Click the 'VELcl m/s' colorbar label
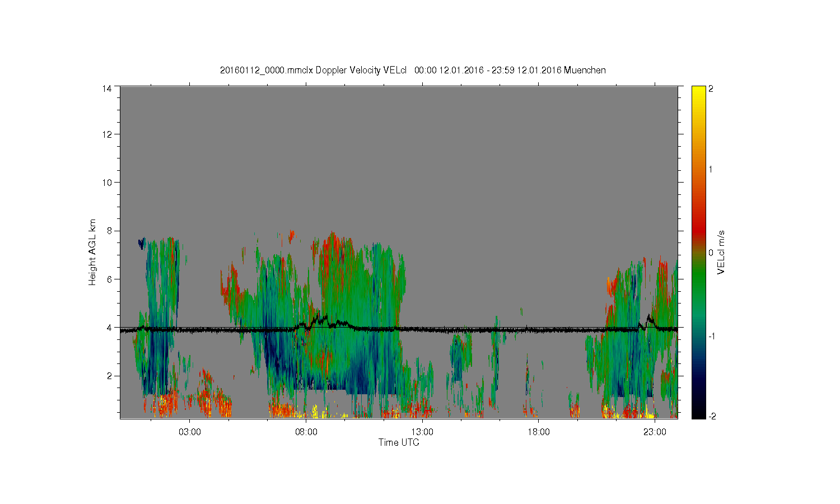Screen dimensions: 840x504 point(721,252)
